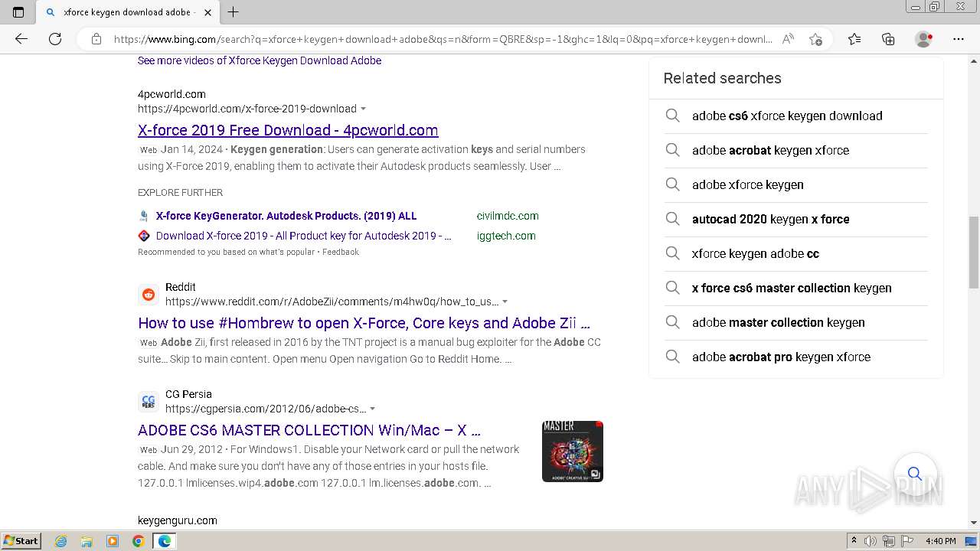
Task: Expand the Reddit result URL dropdown arrow
Action: point(505,302)
